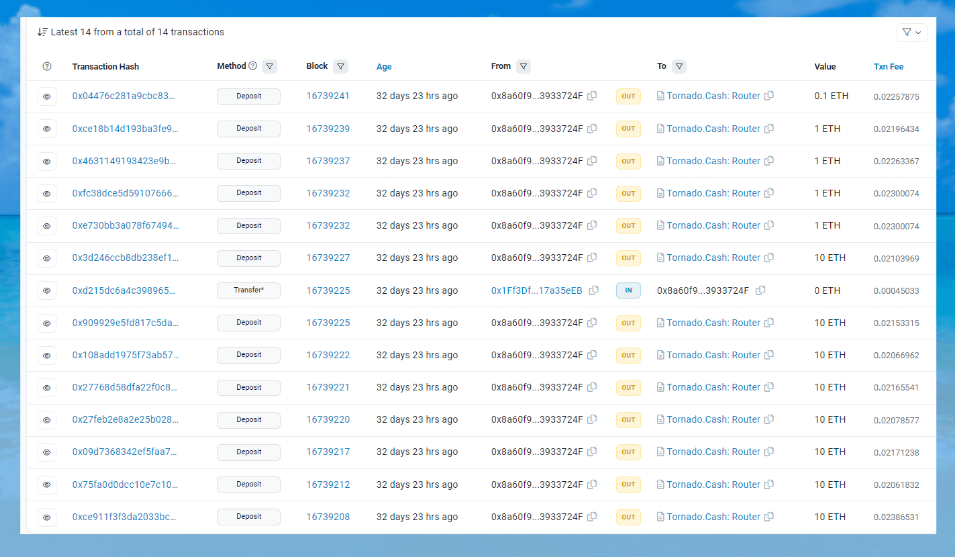Copy the To address 0x8a60f9...3933724F in Transfer row
Viewport: 955px width, 557px height.
[761, 291]
